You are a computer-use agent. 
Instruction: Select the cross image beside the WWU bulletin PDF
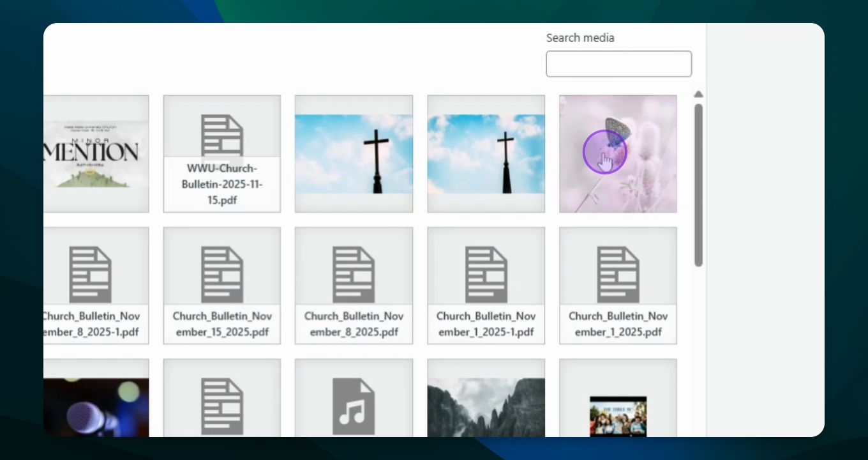(x=354, y=154)
